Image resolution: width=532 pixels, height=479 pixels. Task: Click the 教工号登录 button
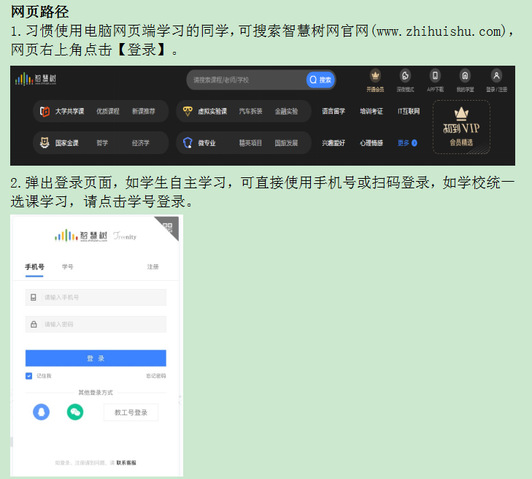pyautogui.click(x=131, y=413)
